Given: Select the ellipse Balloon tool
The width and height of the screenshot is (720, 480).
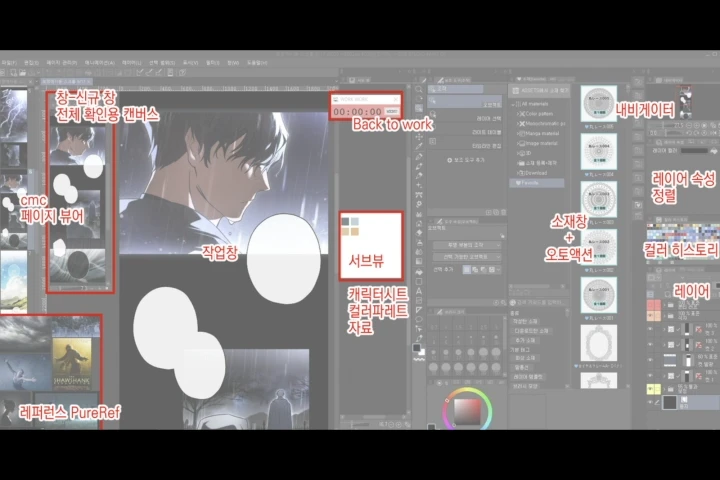Looking at the screenshot, I should tap(419, 320).
